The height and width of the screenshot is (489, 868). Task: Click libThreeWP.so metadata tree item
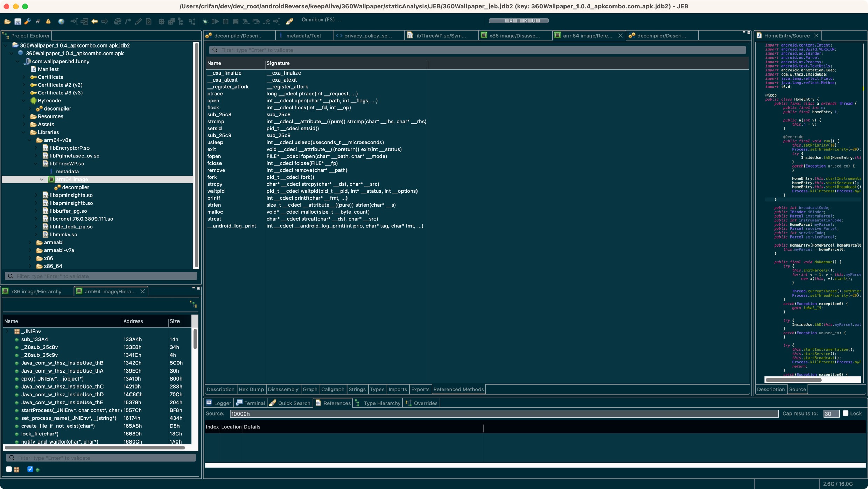(x=67, y=171)
